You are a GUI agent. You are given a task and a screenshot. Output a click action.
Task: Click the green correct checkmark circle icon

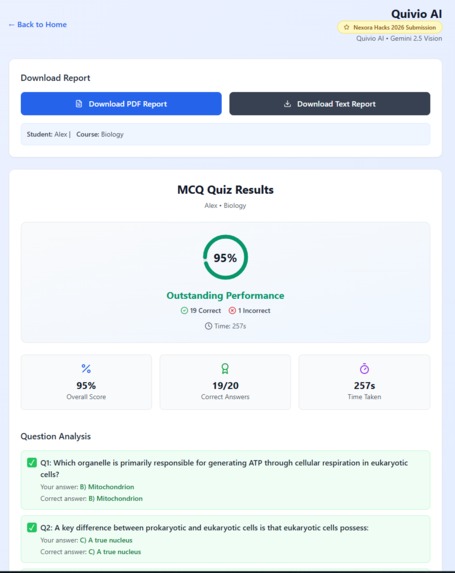pos(184,311)
